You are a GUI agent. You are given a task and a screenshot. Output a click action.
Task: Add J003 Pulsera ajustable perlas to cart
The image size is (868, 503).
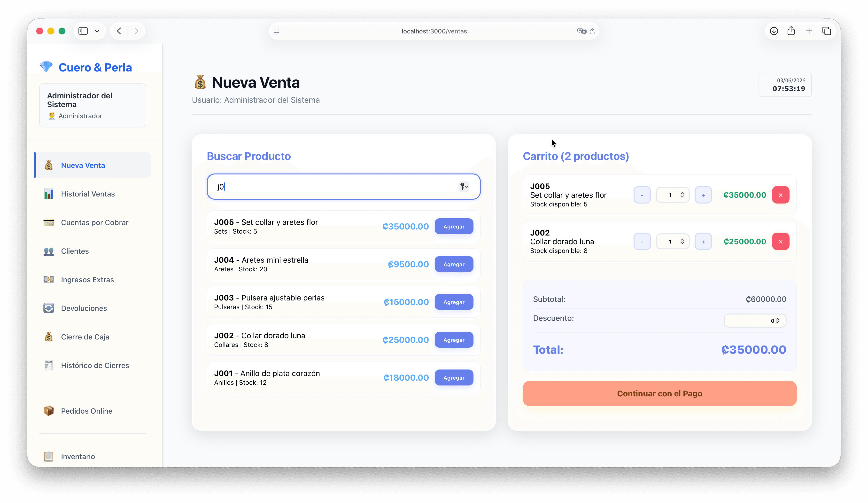pos(454,302)
